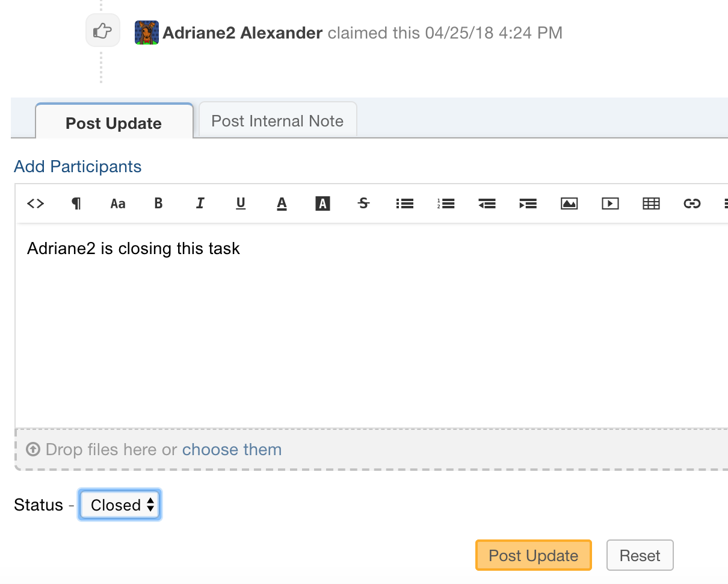
Task: Apply bold formatting to text
Action: 158,203
